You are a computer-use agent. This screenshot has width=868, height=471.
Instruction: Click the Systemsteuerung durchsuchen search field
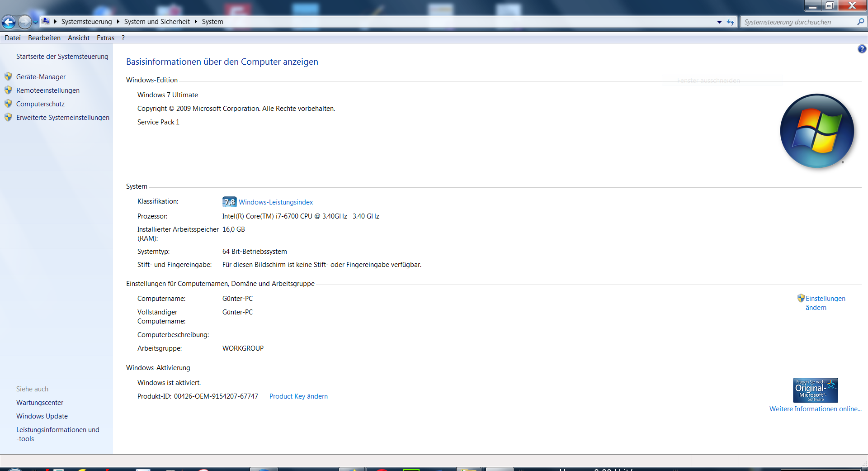click(799, 22)
